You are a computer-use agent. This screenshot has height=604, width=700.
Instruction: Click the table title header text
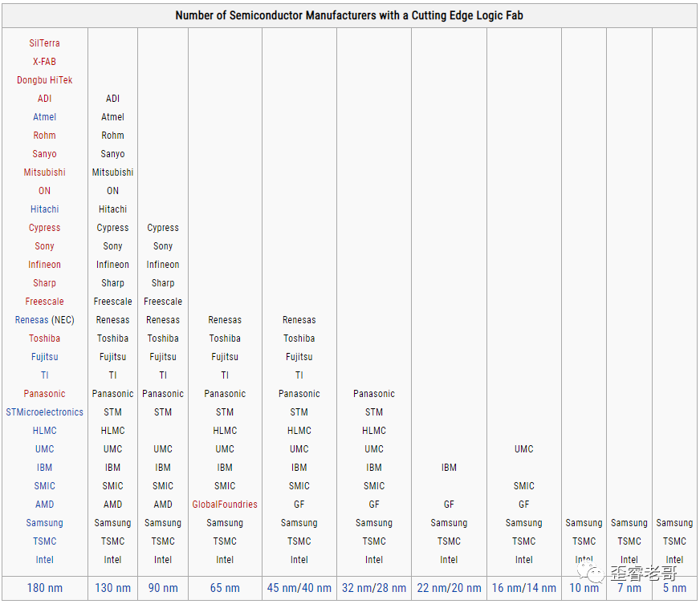[349, 15]
